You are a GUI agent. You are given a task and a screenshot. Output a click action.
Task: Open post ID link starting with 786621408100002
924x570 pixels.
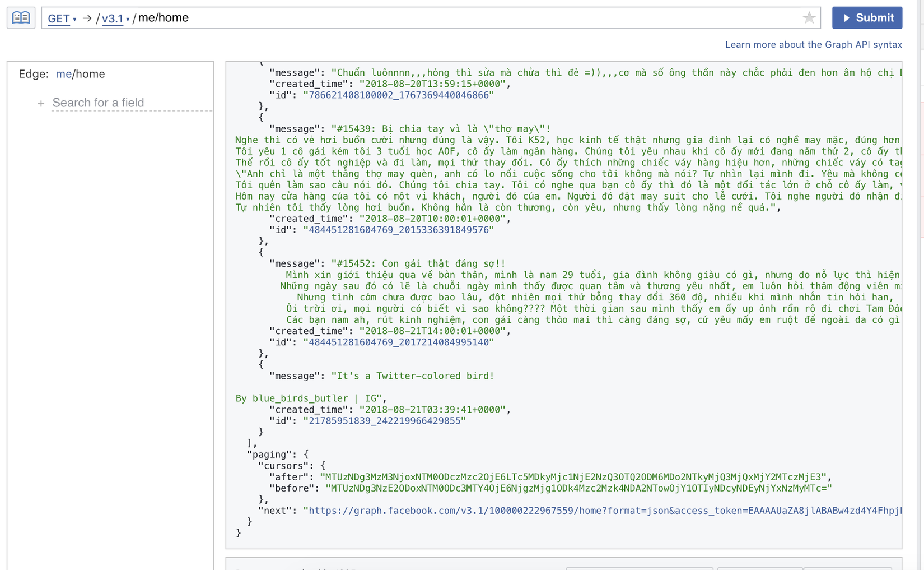click(398, 95)
